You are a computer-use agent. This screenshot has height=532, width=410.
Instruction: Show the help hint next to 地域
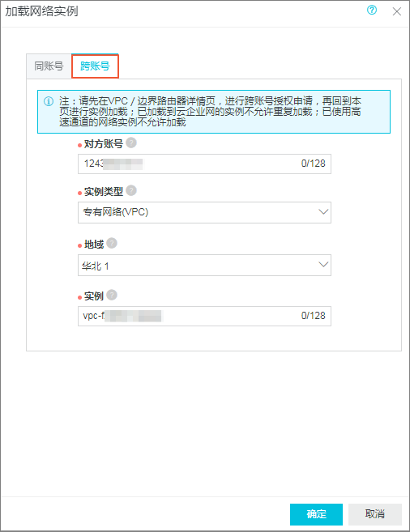112,243
